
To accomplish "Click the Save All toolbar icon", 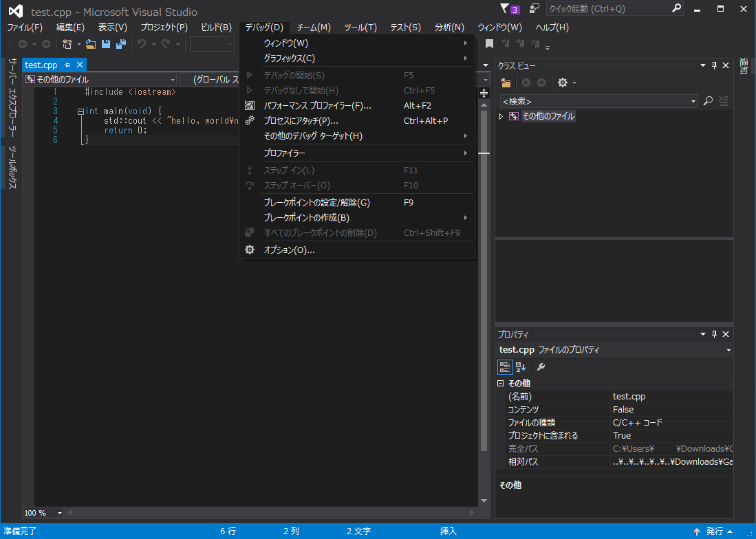I will tap(121, 44).
